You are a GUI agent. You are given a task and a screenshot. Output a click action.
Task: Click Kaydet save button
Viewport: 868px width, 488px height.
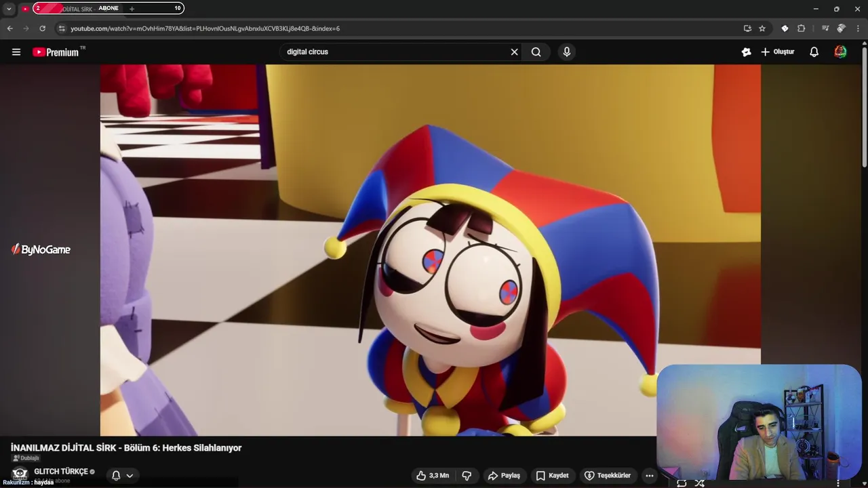tap(552, 476)
